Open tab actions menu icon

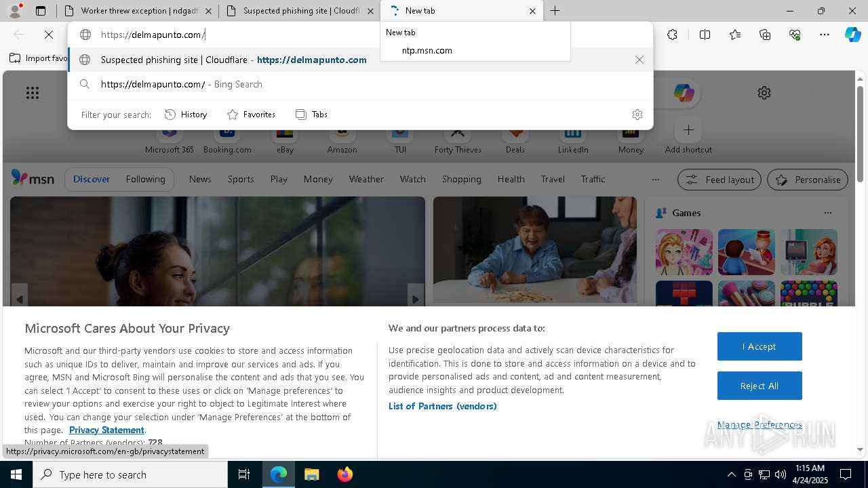41,11
